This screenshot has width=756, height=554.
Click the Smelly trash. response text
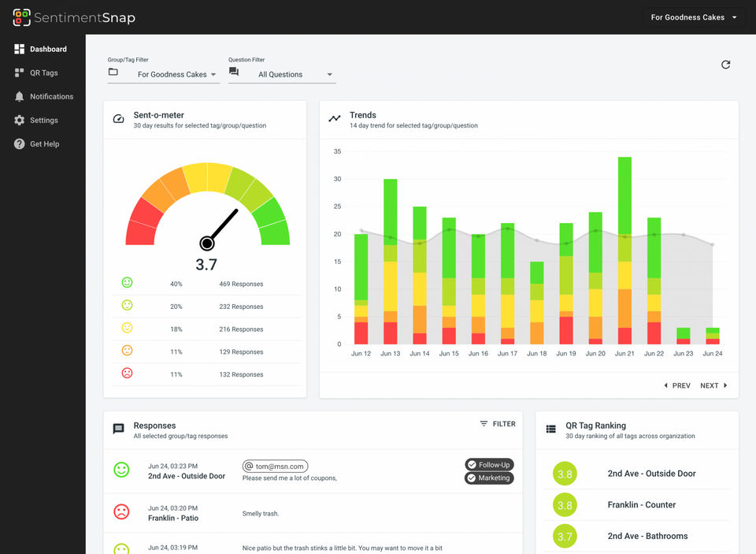point(261,514)
